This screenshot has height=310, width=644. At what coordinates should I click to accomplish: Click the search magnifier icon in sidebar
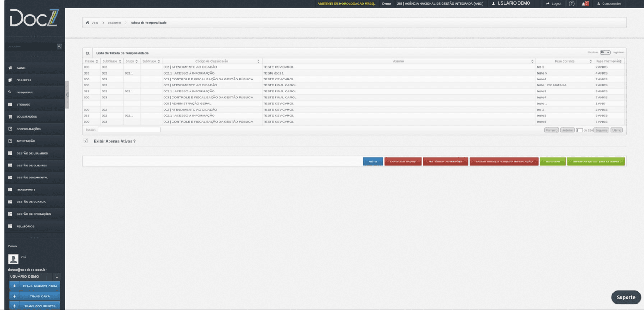59,46
